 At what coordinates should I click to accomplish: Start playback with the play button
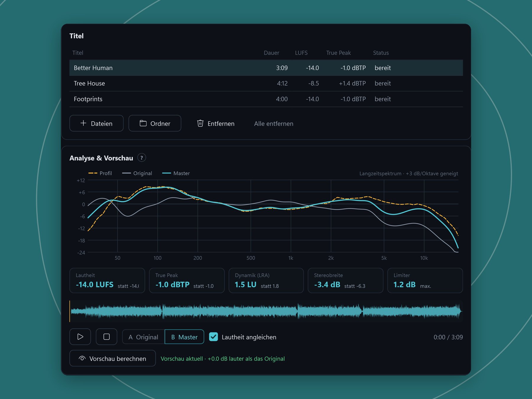click(x=80, y=337)
